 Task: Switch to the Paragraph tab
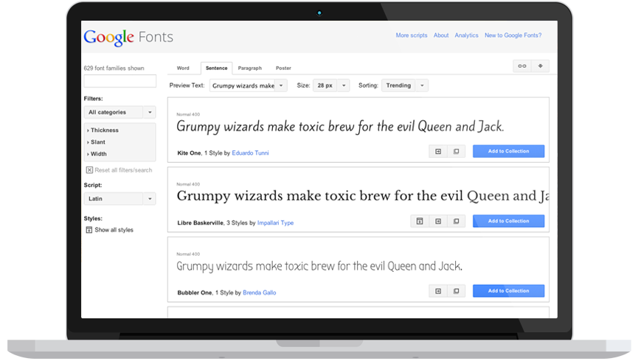[x=250, y=68]
